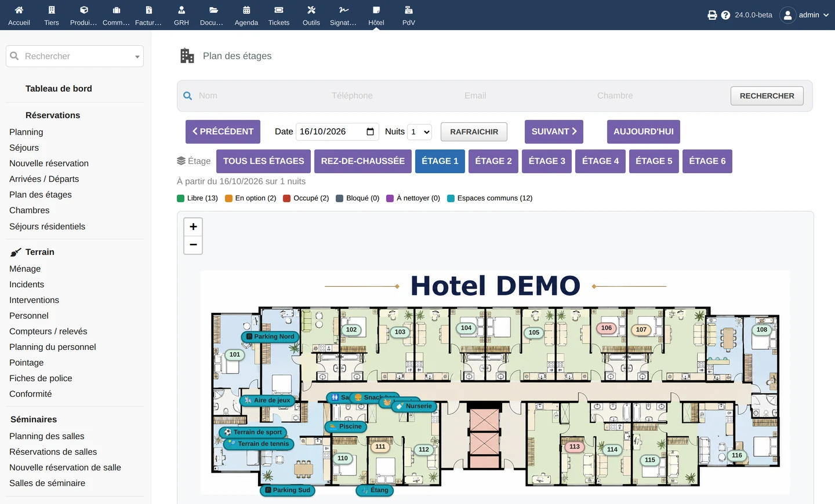Open Salles de séminaire link

[47, 483]
